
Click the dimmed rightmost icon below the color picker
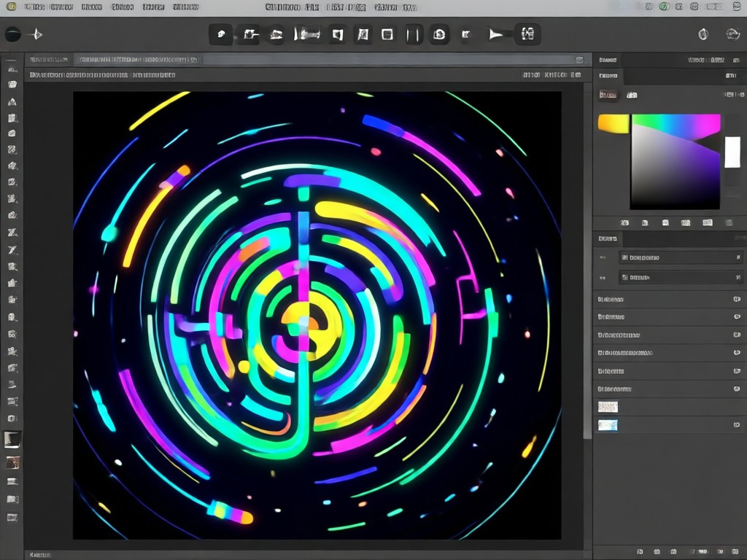729,223
